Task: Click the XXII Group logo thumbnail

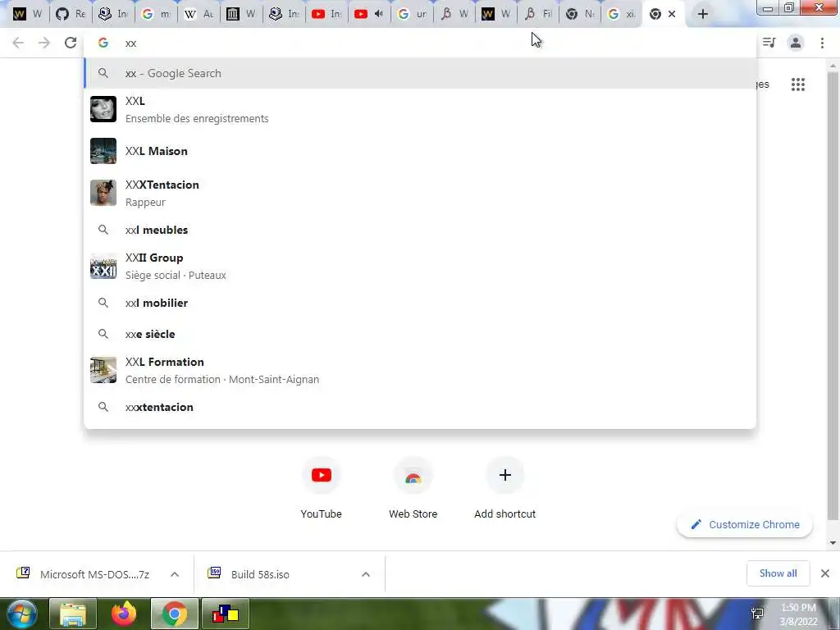Action: 103,267
